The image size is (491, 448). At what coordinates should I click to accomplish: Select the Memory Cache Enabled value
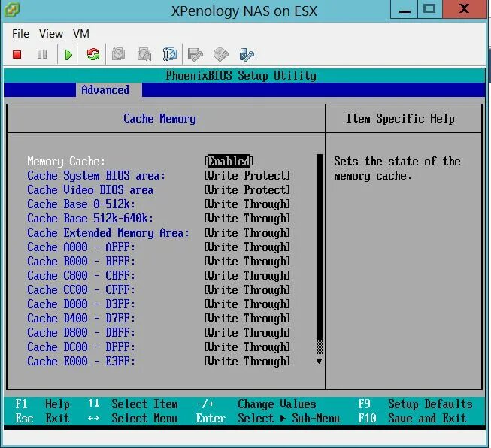point(229,161)
